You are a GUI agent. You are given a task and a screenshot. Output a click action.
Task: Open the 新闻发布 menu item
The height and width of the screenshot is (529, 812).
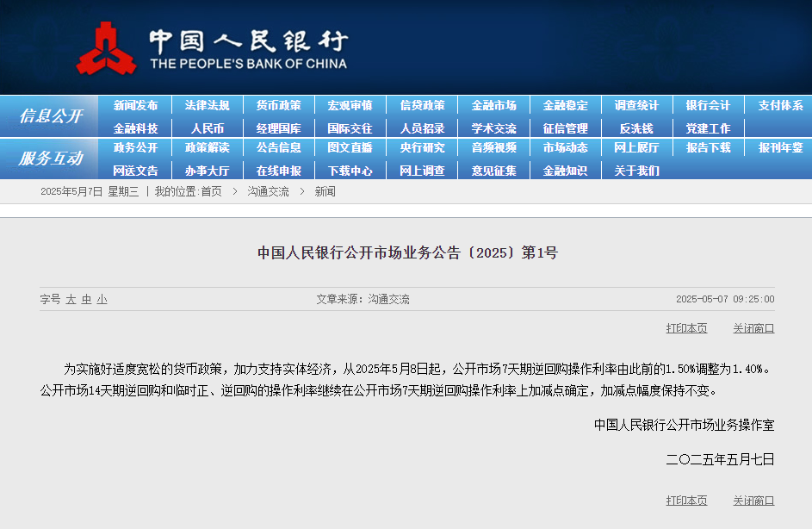(135, 105)
